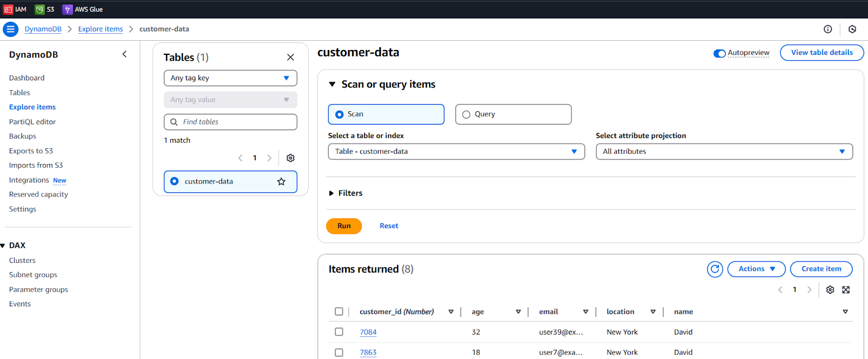Toggle the Autopreview switch
The image size is (868, 359).
tap(719, 53)
